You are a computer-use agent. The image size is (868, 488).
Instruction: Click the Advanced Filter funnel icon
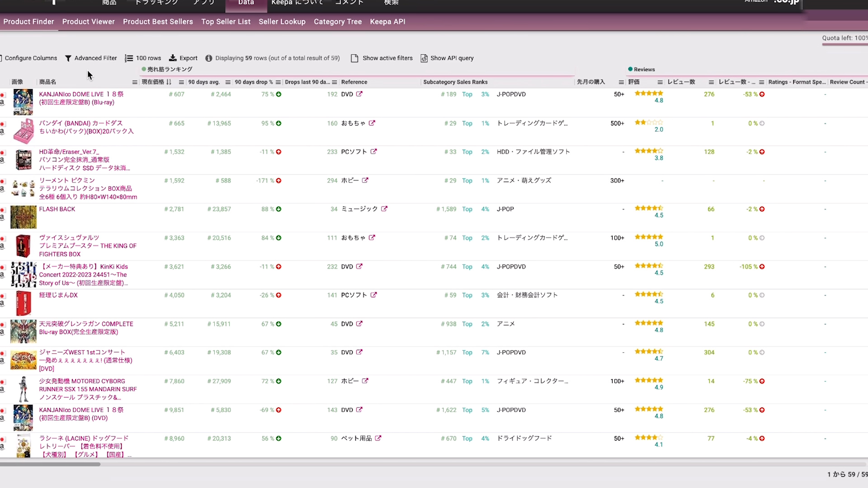point(68,58)
